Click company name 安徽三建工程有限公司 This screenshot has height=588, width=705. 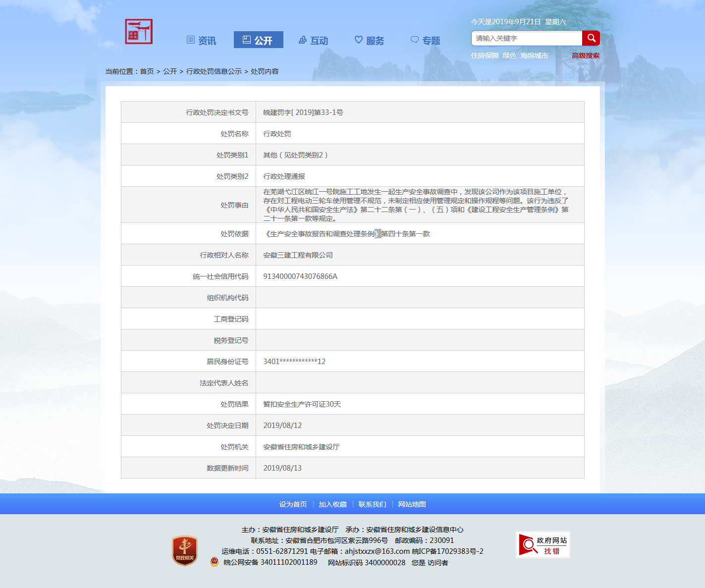(298, 255)
